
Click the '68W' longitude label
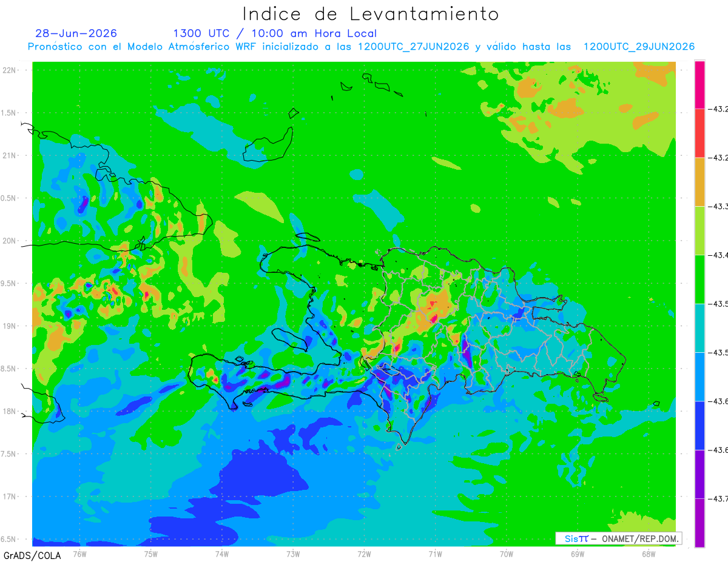(x=648, y=554)
